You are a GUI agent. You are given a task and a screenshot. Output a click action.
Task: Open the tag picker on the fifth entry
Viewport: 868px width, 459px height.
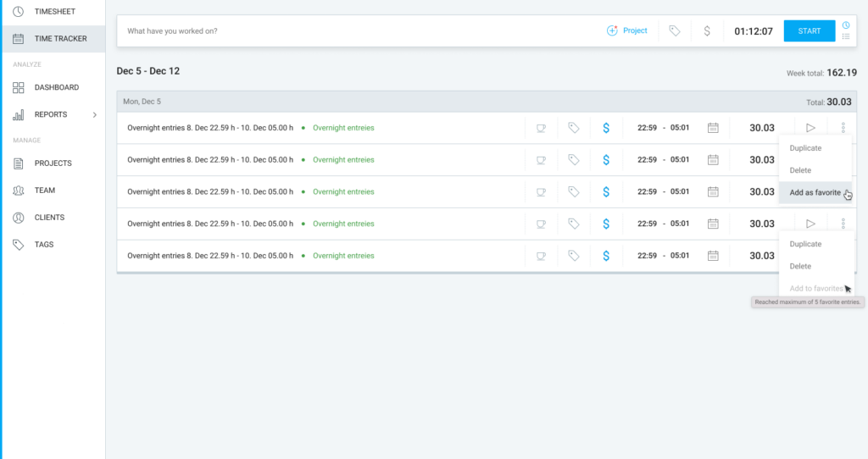(573, 256)
